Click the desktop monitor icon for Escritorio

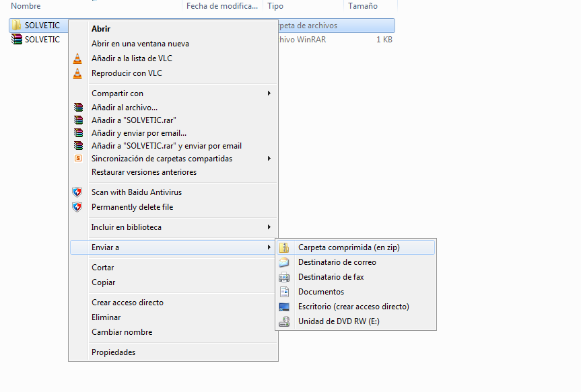pyautogui.click(x=284, y=307)
